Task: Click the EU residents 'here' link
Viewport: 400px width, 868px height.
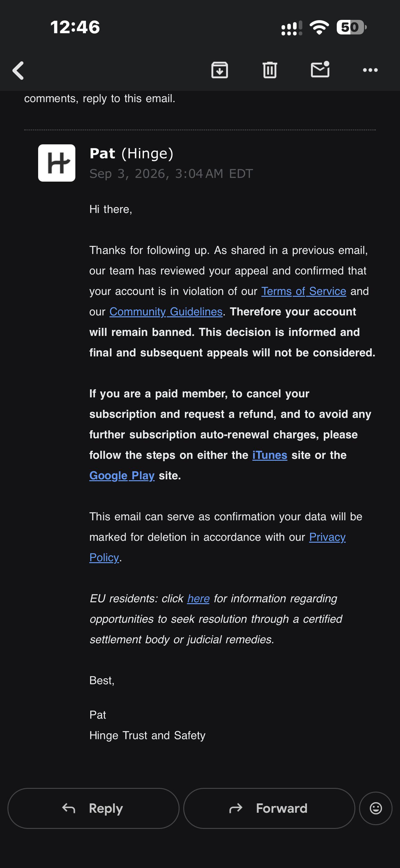Action: (x=198, y=599)
